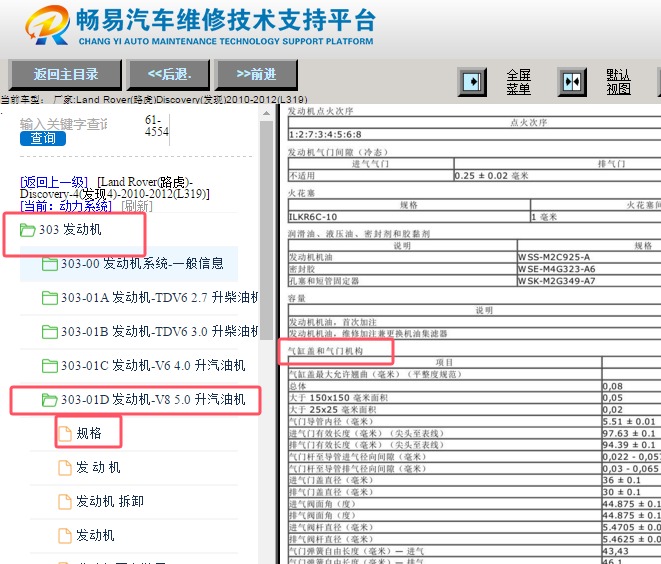This screenshot has height=564, width=661.
Task: Click spec WSK-M2G349-A7
Action: coord(556,281)
